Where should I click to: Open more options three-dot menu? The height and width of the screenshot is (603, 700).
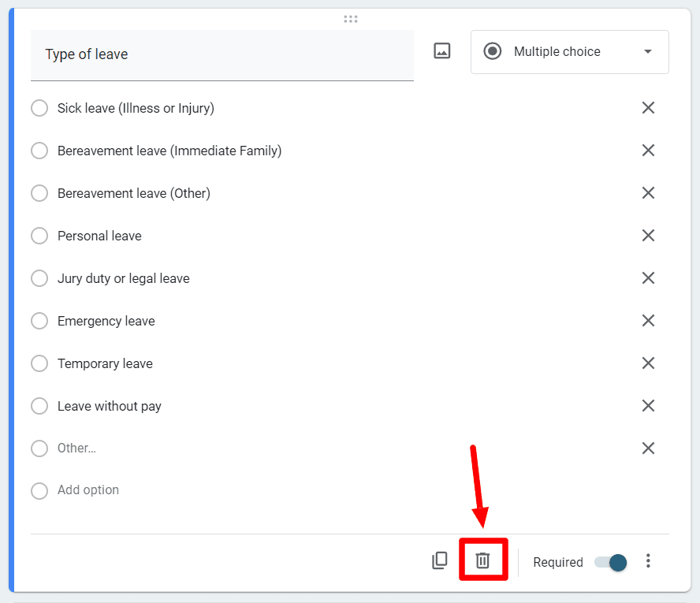coord(648,560)
